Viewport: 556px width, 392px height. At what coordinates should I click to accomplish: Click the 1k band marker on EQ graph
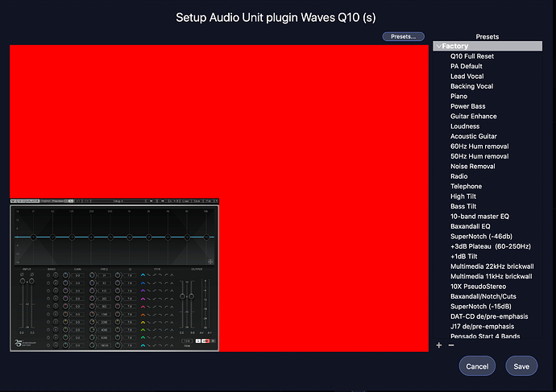coord(130,237)
